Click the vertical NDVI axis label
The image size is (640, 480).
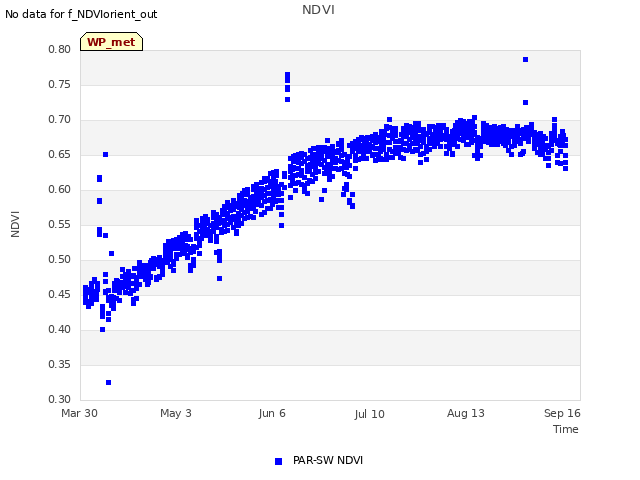coord(15,224)
